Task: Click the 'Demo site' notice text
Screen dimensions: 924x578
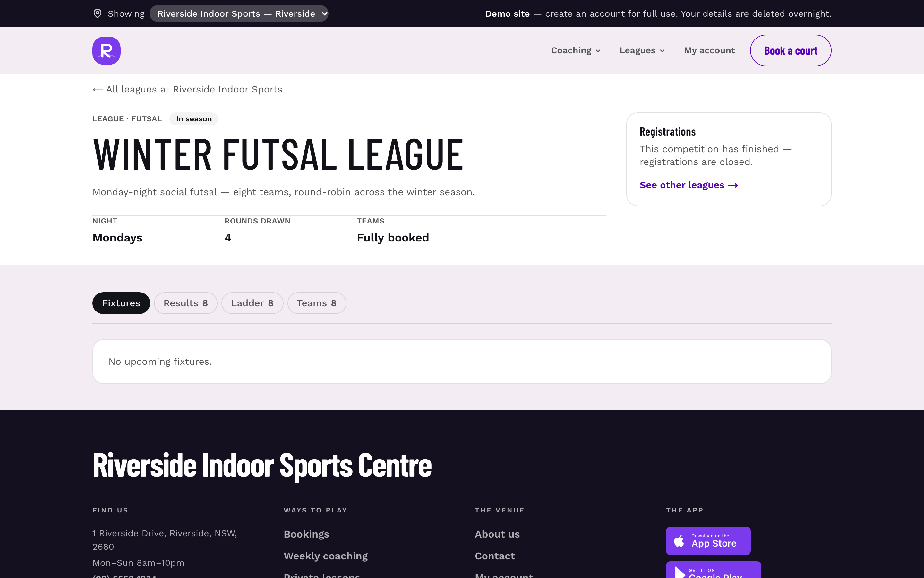Action: [x=507, y=14]
